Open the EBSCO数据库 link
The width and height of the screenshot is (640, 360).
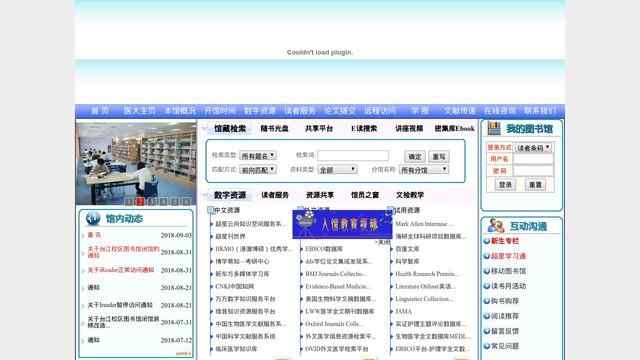coord(324,249)
